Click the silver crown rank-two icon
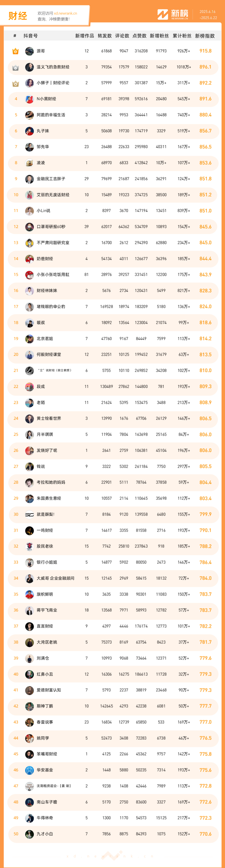The width and height of the screenshot is (225, 868). click(x=15, y=67)
